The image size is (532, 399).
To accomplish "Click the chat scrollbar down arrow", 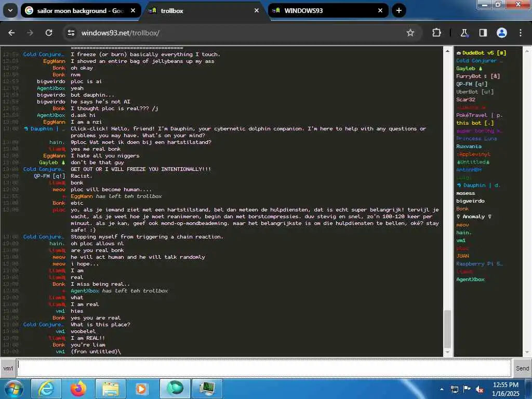I will point(447,352).
